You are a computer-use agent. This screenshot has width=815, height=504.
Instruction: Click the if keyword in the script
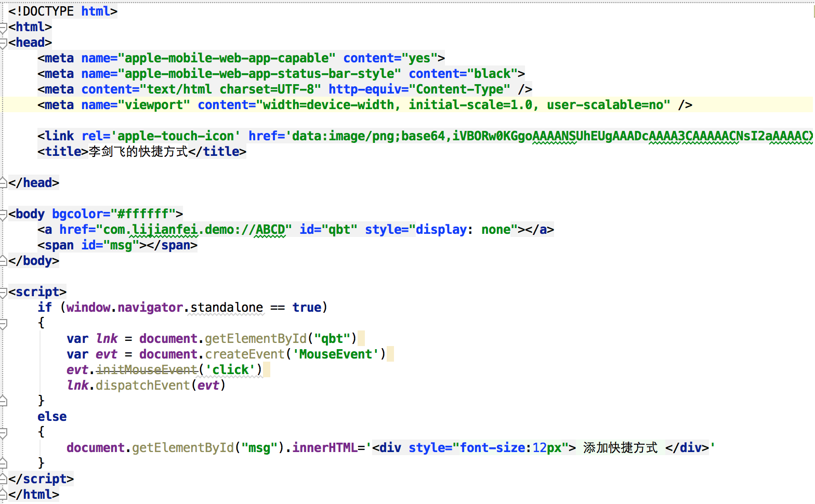tap(45, 308)
